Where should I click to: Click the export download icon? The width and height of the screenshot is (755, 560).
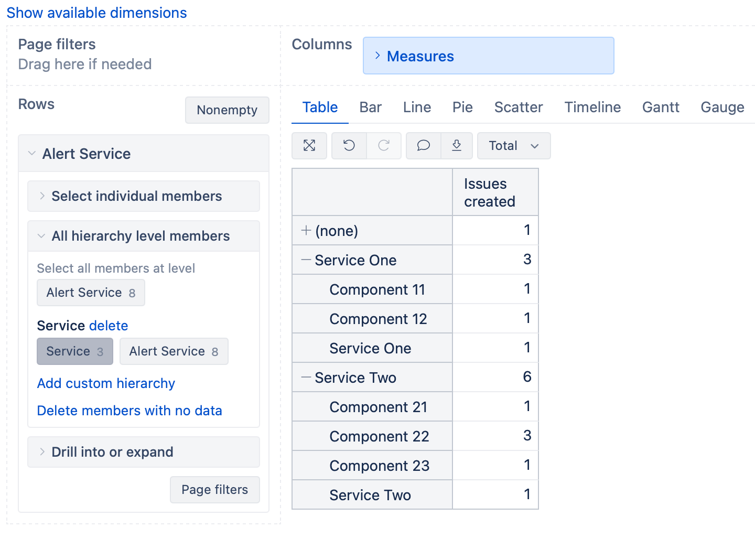[457, 146]
